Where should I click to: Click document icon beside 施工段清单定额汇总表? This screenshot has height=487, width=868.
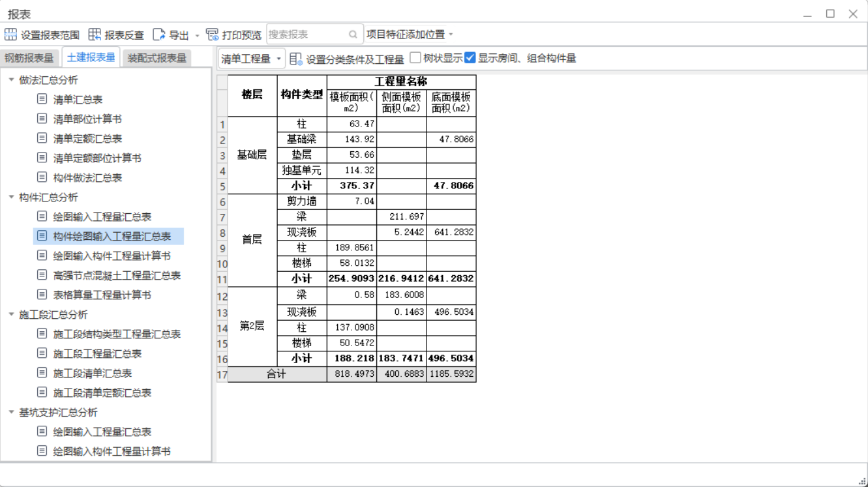pyautogui.click(x=42, y=392)
